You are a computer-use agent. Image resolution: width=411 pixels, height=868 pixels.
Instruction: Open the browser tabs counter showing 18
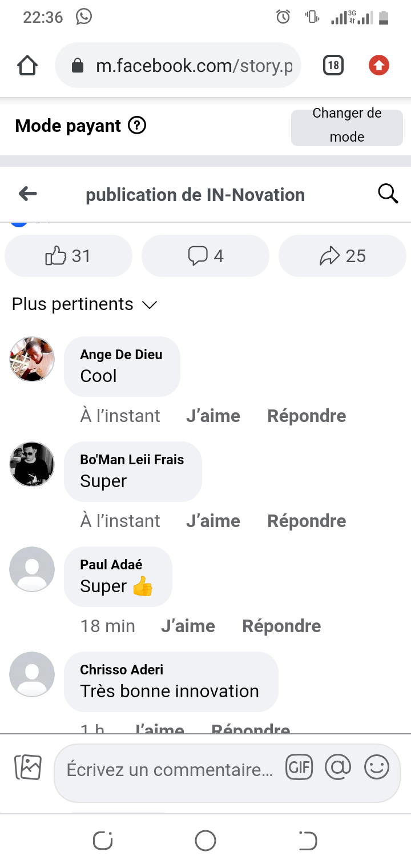click(333, 66)
